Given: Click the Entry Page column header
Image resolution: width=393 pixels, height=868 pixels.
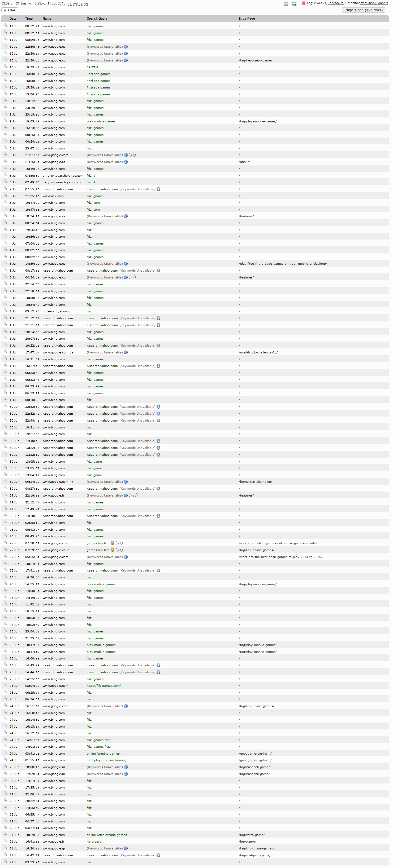Looking at the screenshot, I should point(247,19).
